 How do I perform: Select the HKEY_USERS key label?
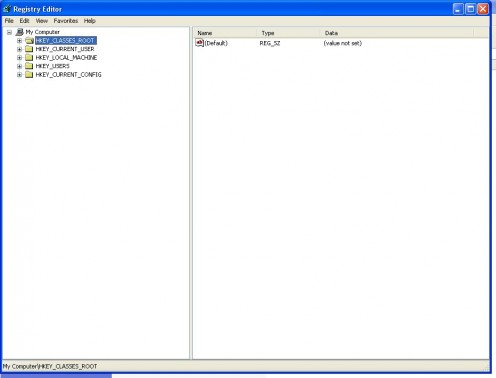tap(53, 66)
